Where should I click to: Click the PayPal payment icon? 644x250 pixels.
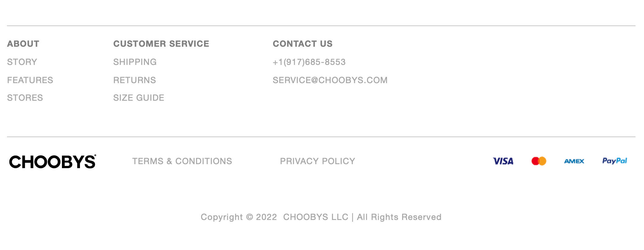[614, 161]
